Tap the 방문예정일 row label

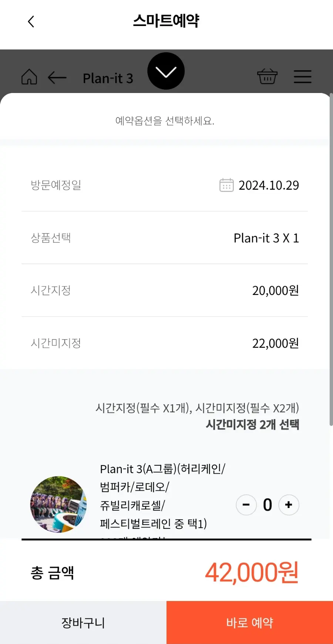tap(56, 185)
